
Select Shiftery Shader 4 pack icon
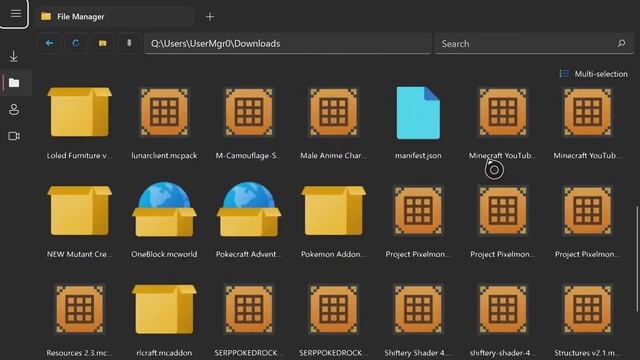418,309
